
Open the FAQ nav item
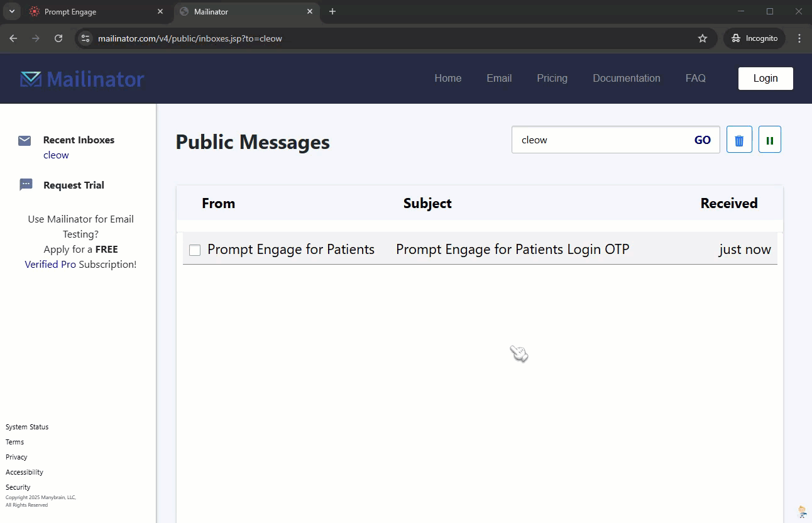[696, 79]
